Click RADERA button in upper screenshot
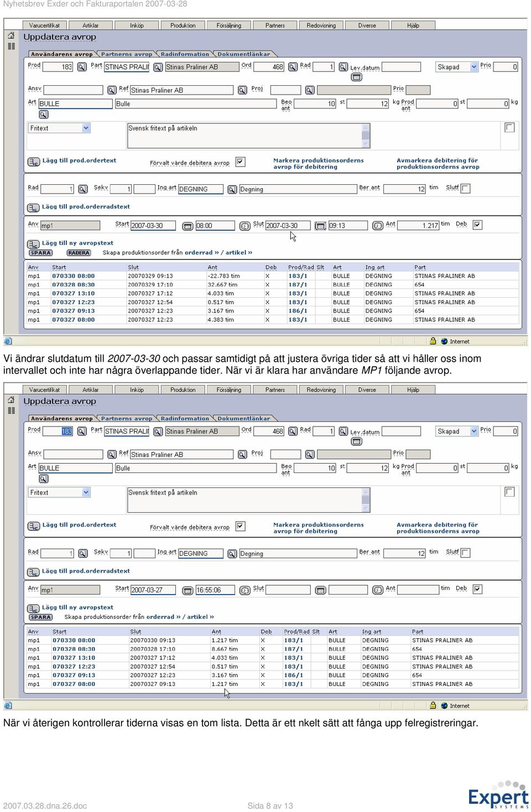Viewport: 531px width, 812px height. pyautogui.click(x=79, y=253)
